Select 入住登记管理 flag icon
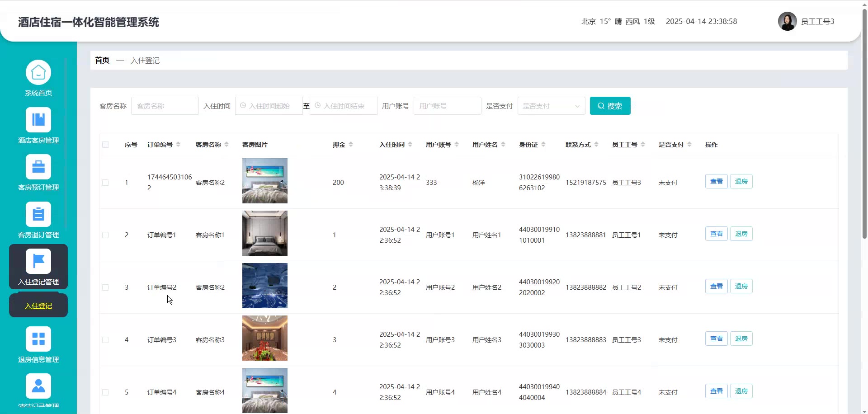This screenshot has height=414, width=868. click(38, 262)
